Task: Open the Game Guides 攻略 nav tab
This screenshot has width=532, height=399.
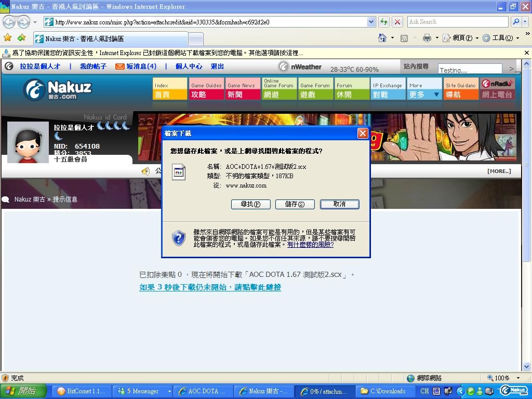Action: [x=206, y=89]
